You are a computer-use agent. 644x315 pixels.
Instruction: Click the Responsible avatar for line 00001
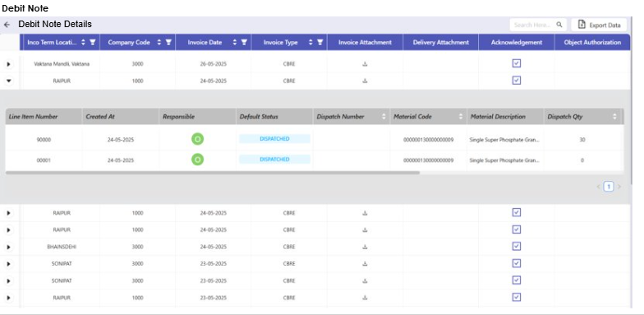click(x=197, y=160)
